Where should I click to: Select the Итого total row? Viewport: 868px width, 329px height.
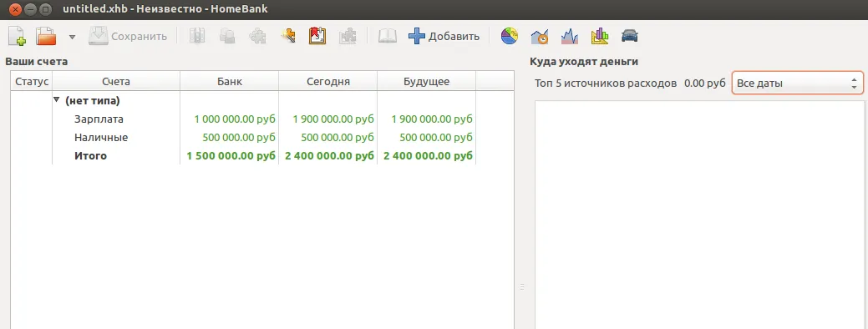[262, 156]
